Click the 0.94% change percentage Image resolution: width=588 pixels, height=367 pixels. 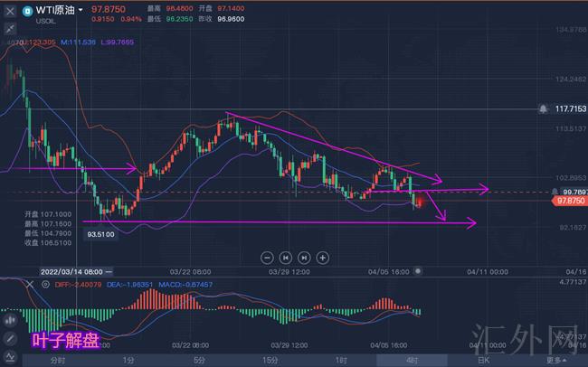click(x=131, y=19)
